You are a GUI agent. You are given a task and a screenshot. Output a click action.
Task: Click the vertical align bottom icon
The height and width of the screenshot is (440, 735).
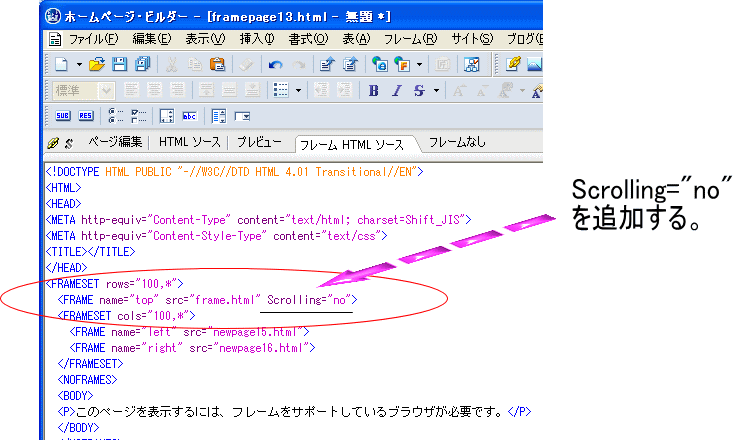(252, 90)
